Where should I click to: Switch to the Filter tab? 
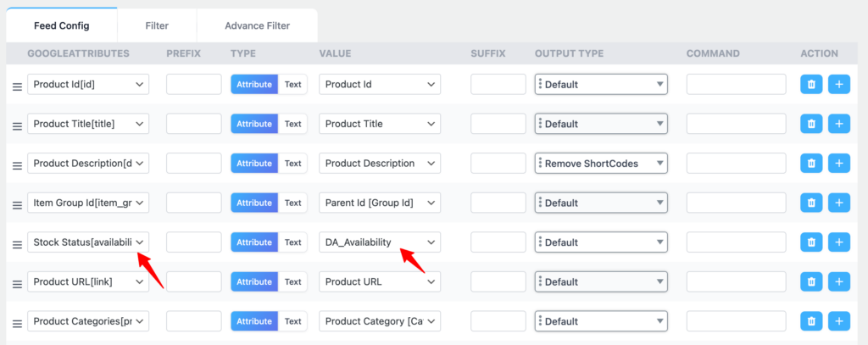pos(157,25)
